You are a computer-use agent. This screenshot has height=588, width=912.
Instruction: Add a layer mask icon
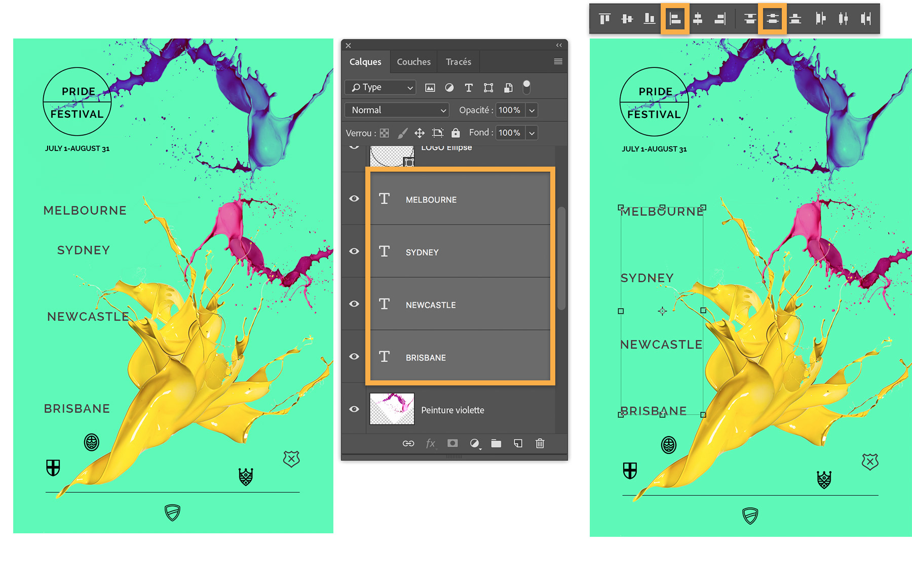pyautogui.click(x=452, y=443)
